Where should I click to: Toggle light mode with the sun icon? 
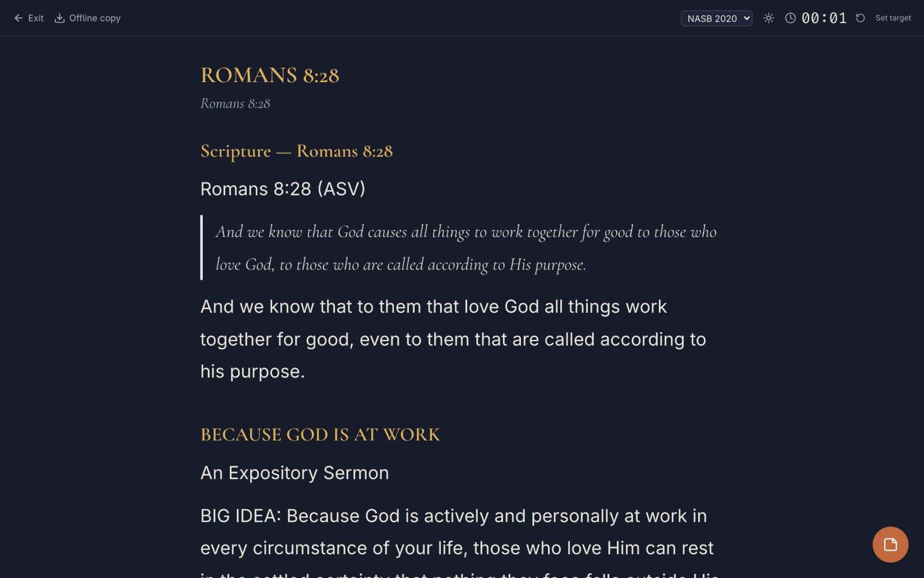[x=769, y=18]
